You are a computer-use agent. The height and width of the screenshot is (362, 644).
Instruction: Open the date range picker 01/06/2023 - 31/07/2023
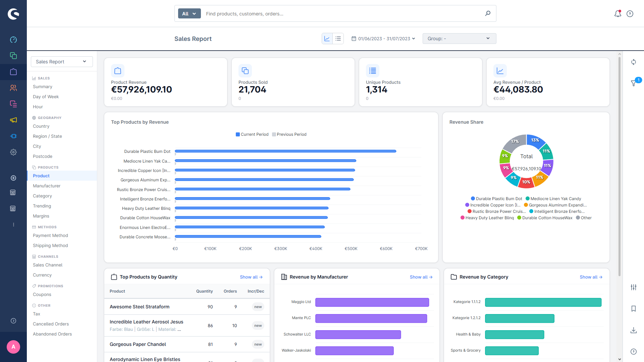point(383,39)
